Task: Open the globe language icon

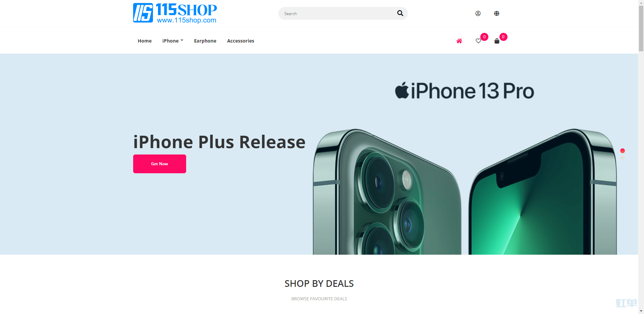Action: click(x=497, y=13)
